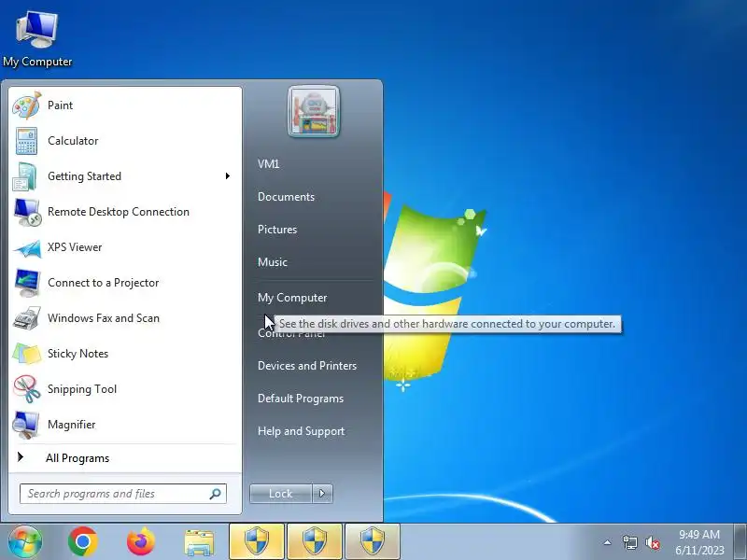Show hidden tray icons arrow
The width and height of the screenshot is (747, 560).
608,542
